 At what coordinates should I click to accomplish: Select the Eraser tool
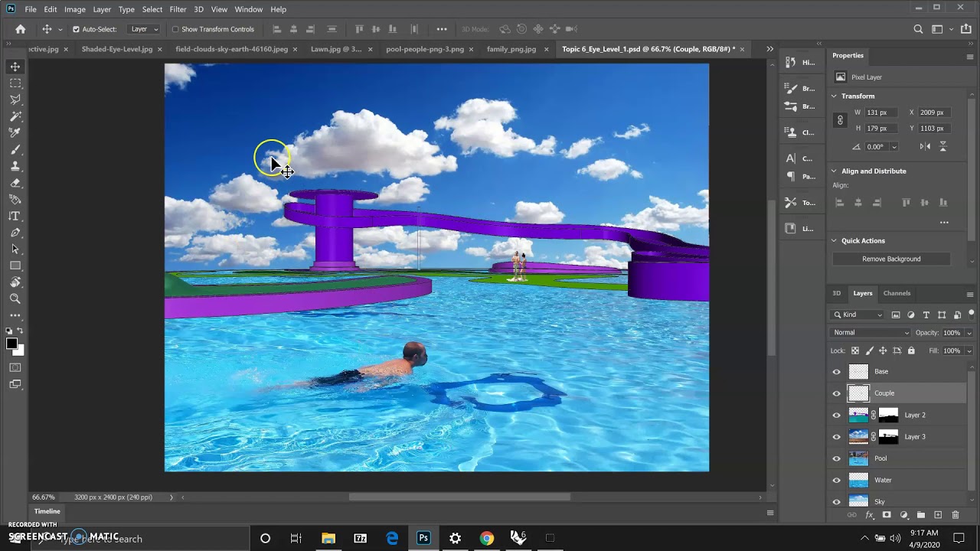15,183
